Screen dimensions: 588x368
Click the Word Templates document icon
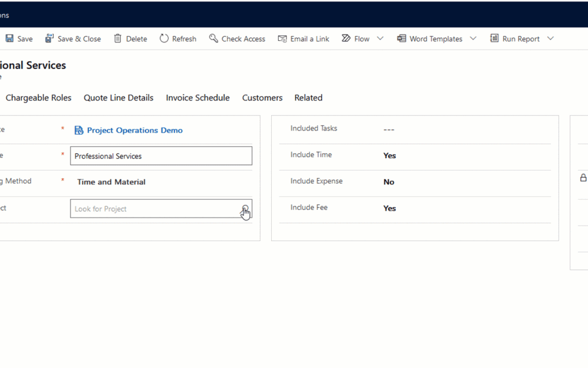[x=402, y=38]
